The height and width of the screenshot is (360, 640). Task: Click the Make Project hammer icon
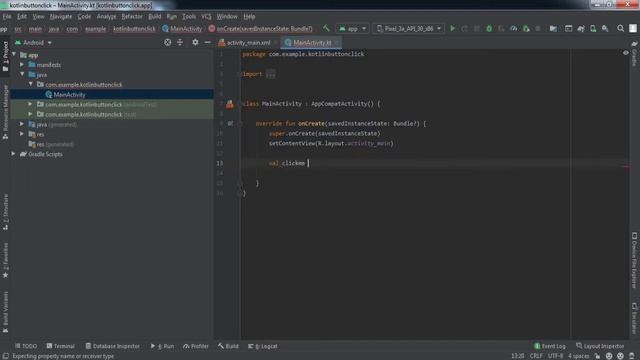click(x=326, y=29)
